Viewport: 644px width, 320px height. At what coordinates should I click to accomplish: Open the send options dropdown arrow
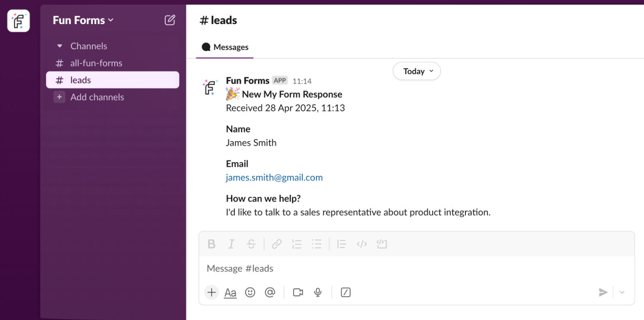[x=622, y=293]
